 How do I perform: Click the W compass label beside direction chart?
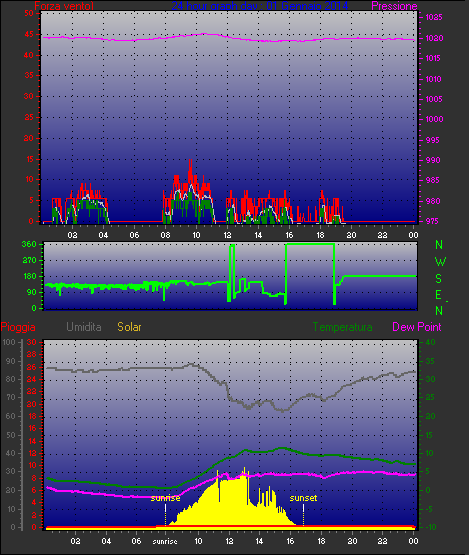tap(440, 262)
